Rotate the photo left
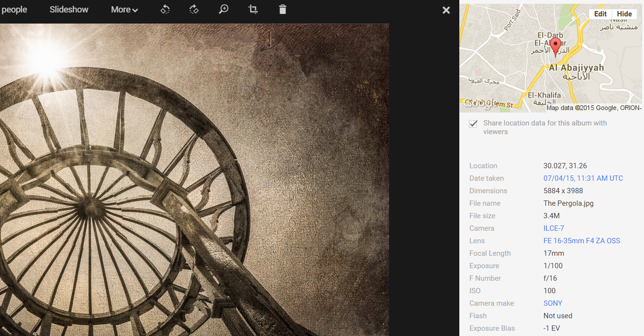Image resolution: width=644 pixels, height=336 pixels. (x=165, y=10)
